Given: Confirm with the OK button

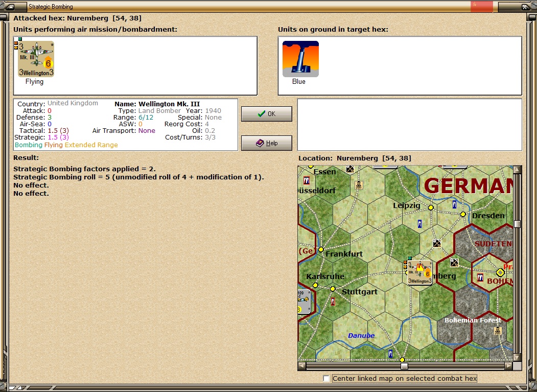Looking at the screenshot, I should click(266, 114).
